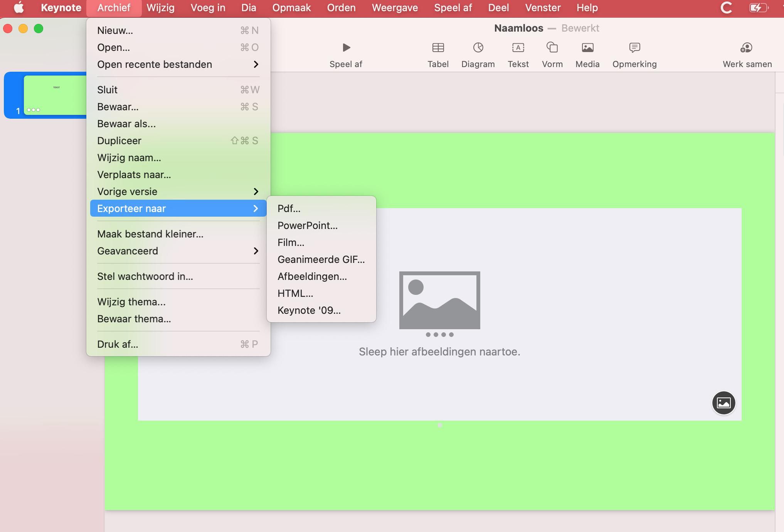Export as Geanimeerde GIF…

(321, 259)
